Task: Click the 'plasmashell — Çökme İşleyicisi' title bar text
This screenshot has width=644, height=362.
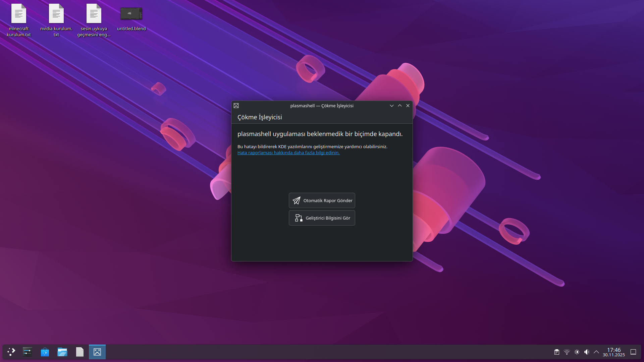Action: [x=322, y=106]
